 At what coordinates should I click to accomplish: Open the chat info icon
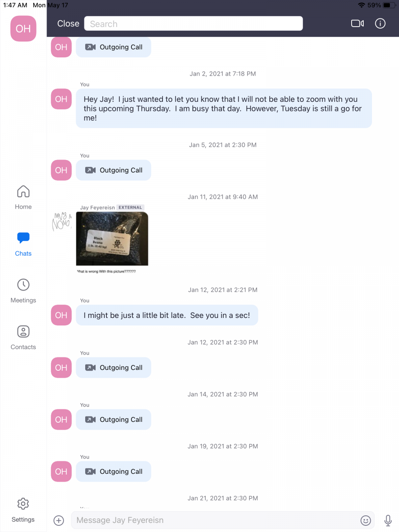pyautogui.click(x=380, y=24)
